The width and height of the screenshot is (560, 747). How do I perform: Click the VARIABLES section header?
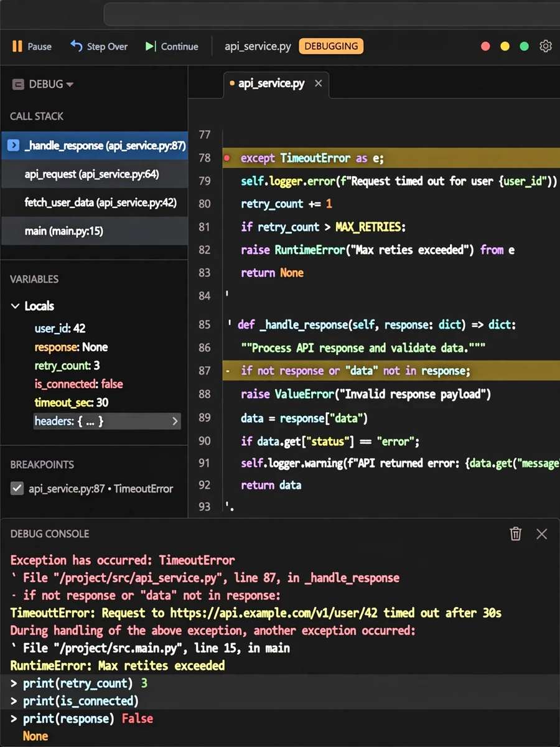tap(34, 279)
